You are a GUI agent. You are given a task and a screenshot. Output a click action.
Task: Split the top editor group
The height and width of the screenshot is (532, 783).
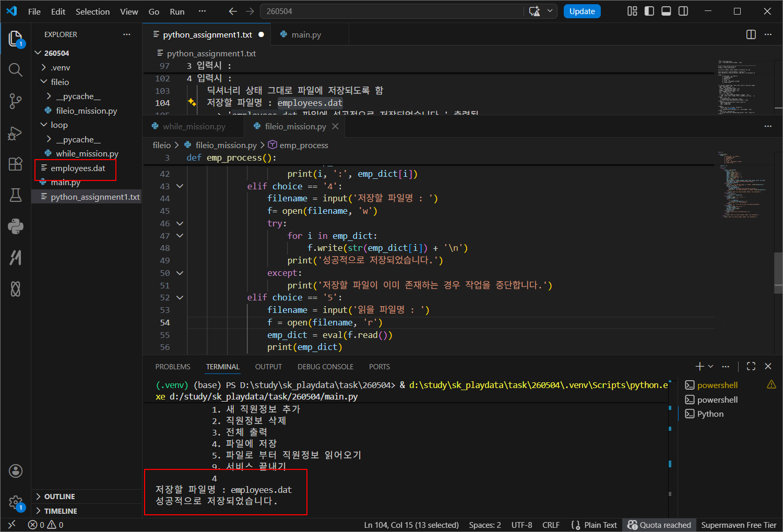751,34
